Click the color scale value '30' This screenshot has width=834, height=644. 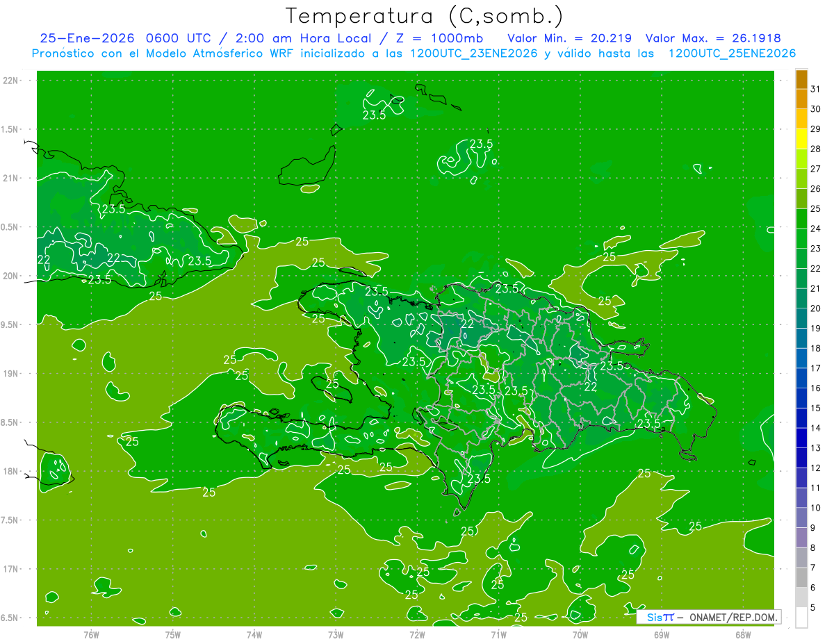[816, 109]
